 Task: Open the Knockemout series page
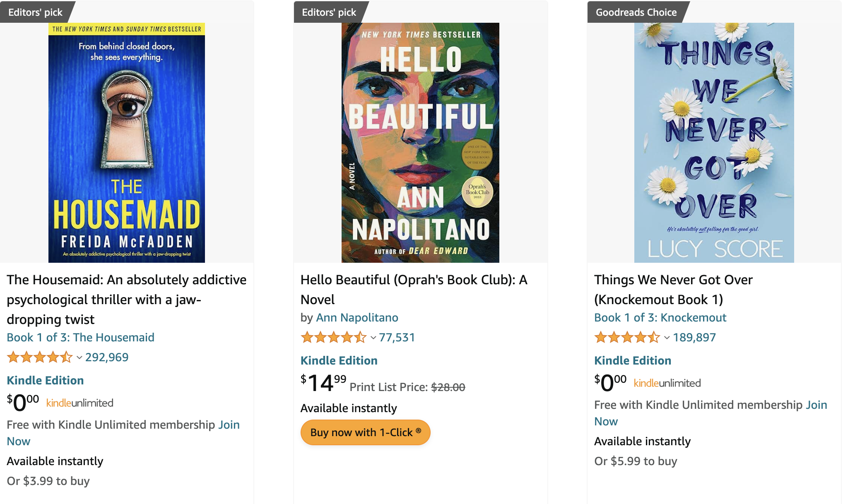pos(660,317)
